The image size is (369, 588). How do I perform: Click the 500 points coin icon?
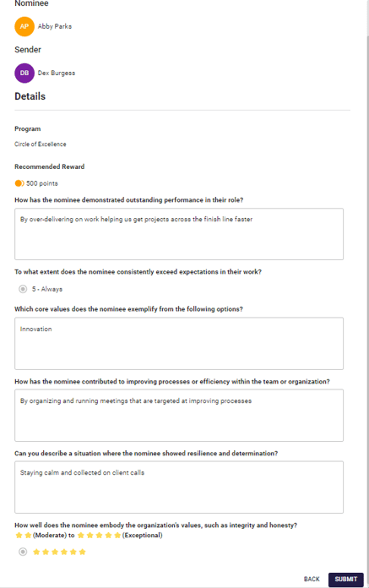click(x=19, y=183)
